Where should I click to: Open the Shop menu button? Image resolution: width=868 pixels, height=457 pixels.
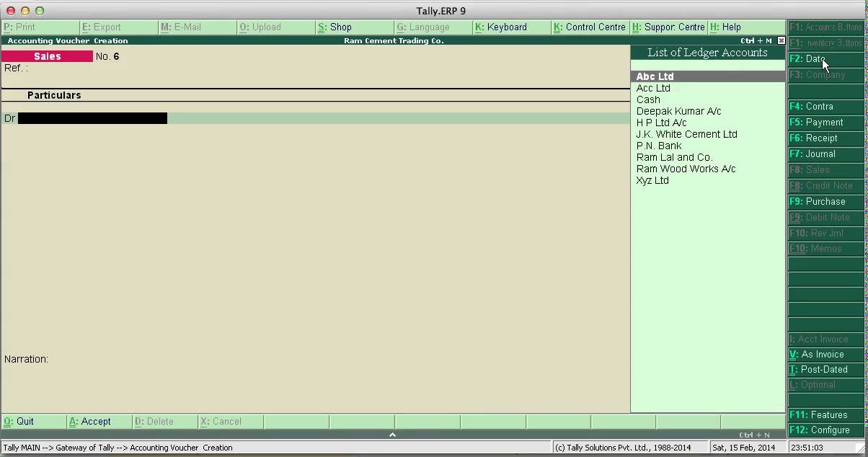[x=355, y=27]
